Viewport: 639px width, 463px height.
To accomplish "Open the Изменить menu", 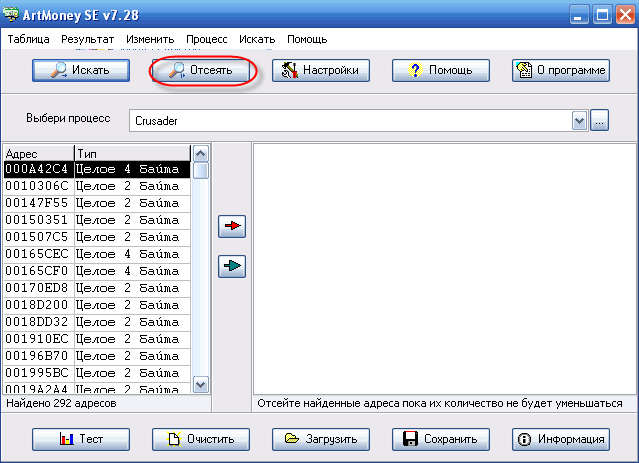I will pyautogui.click(x=150, y=39).
